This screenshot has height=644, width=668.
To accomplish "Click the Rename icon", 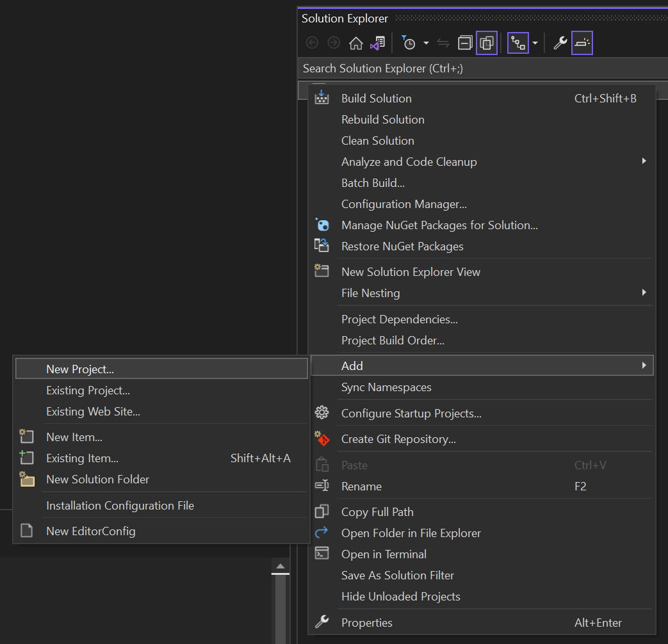I will pyautogui.click(x=322, y=485).
